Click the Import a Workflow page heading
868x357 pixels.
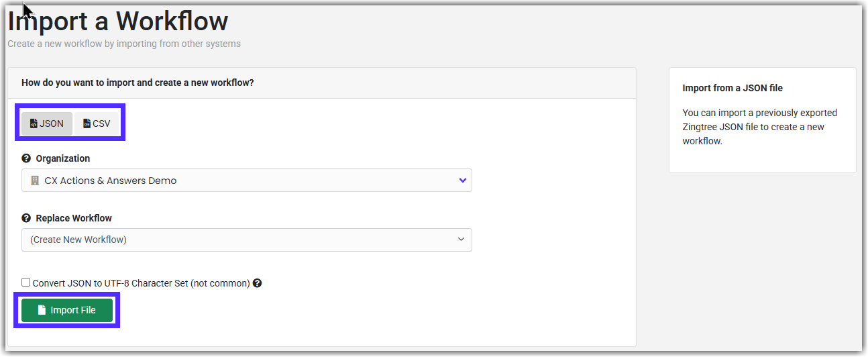pyautogui.click(x=118, y=21)
